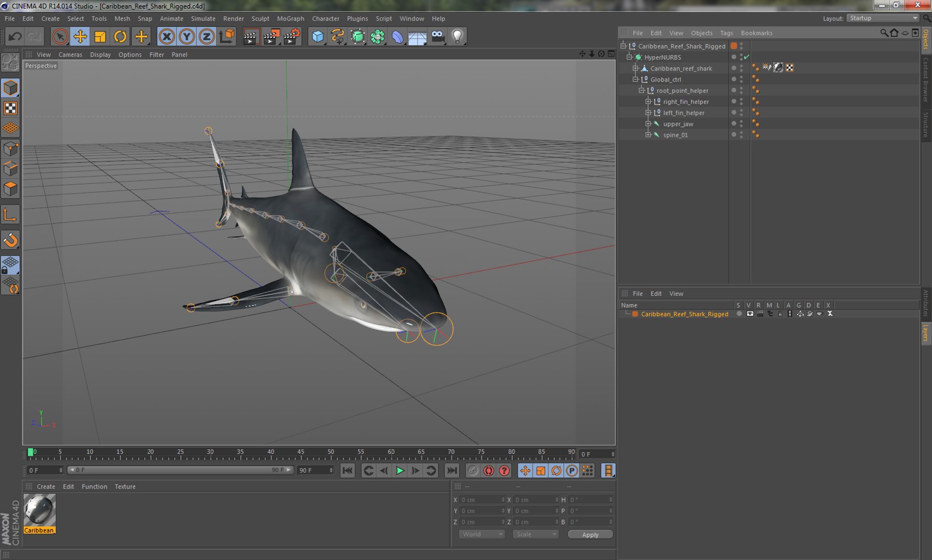The image size is (932, 560).
Task: Play the animation forward
Action: (x=400, y=470)
